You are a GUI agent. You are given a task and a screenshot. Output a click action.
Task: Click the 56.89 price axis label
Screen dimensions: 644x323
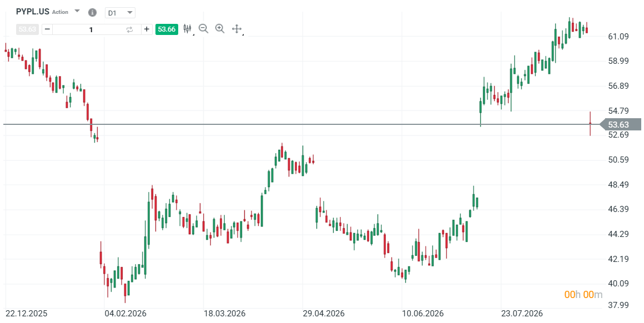pyautogui.click(x=618, y=86)
